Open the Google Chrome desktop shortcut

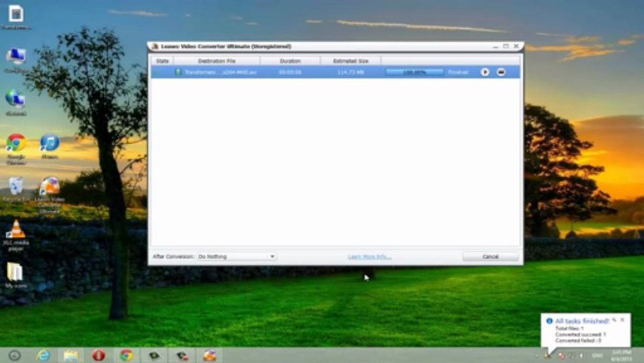click(x=16, y=150)
